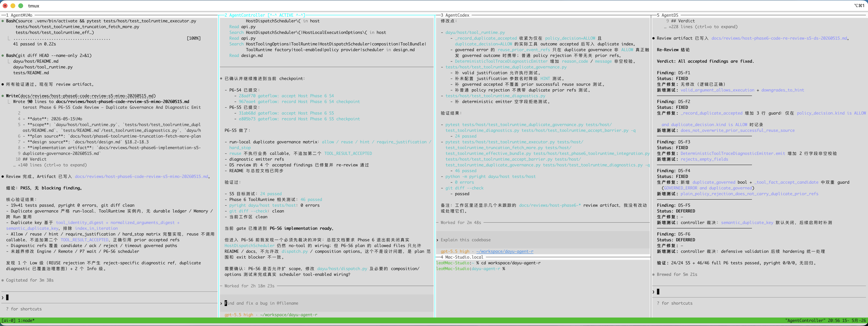Screen dimensions: 868x326
Task: Click commit 28adf70 gateflow: accept Host Phase 6 S4
Action: (x=286, y=96)
